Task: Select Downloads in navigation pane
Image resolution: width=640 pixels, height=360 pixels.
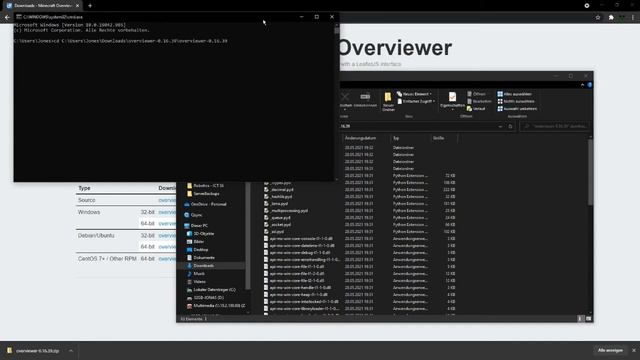Action: pyautogui.click(x=200, y=266)
